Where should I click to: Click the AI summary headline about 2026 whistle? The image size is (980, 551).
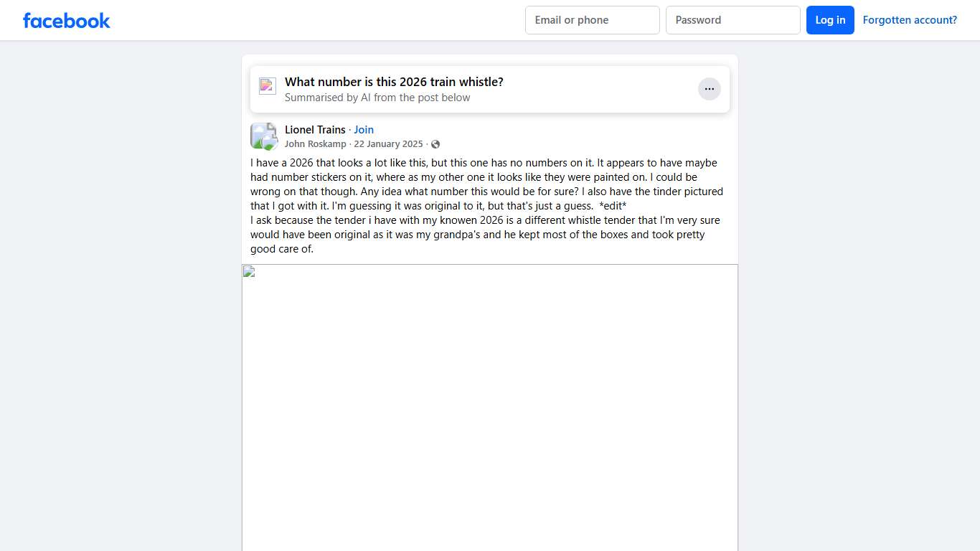(394, 82)
